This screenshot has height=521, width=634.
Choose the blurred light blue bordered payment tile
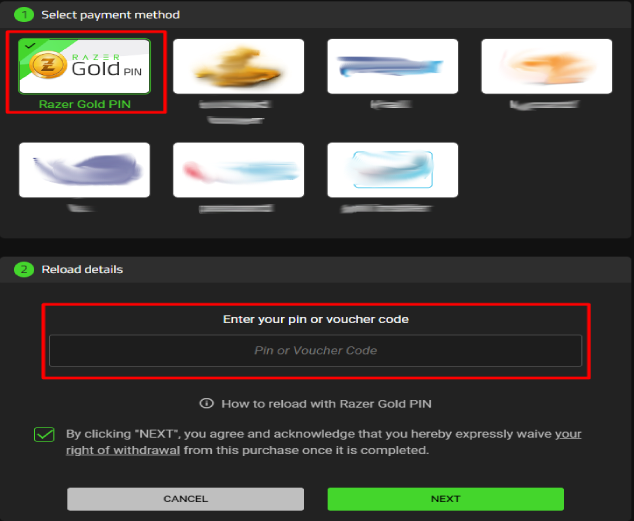pos(392,170)
